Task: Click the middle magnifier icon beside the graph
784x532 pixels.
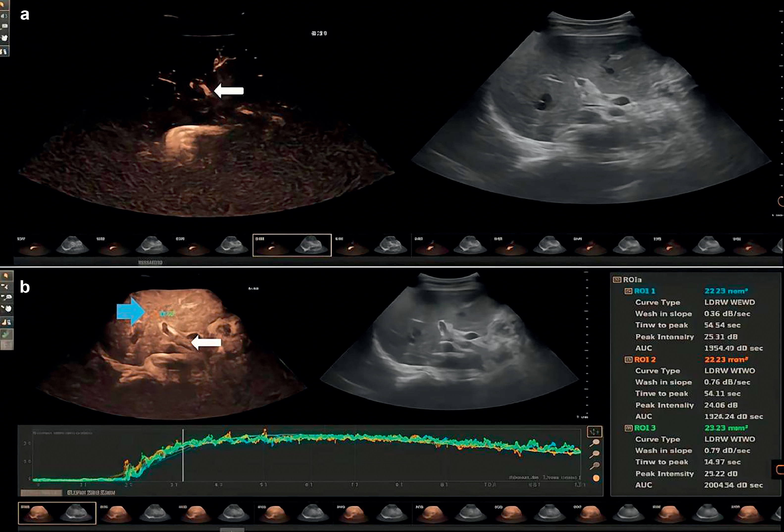Action: pos(595,455)
